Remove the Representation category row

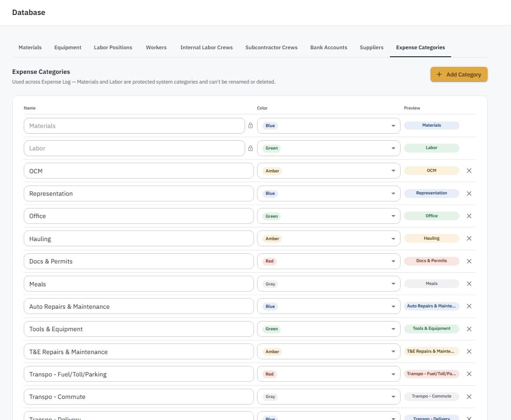coord(469,194)
